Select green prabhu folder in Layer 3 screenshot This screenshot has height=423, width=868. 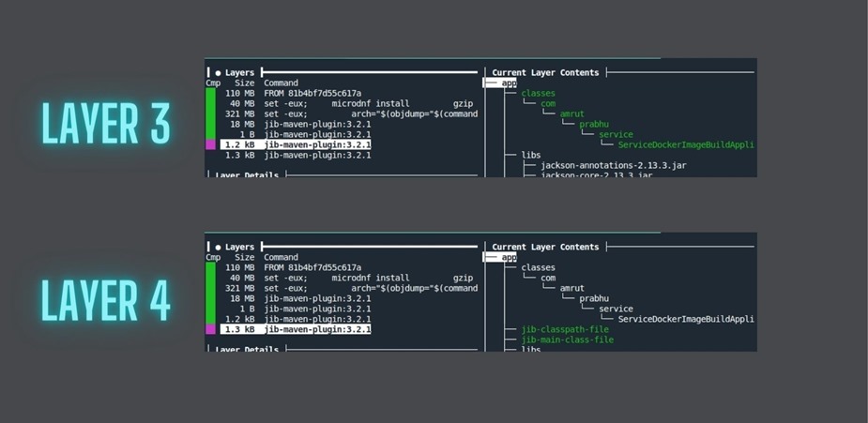click(594, 124)
